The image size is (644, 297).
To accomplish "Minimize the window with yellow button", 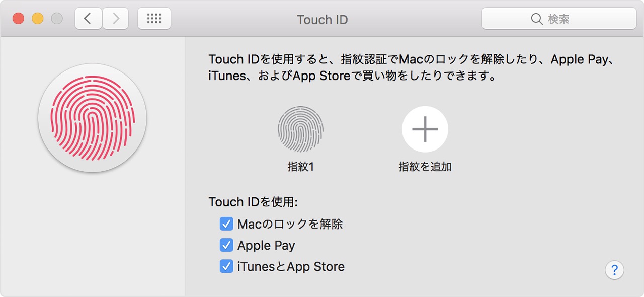I will click(x=38, y=19).
